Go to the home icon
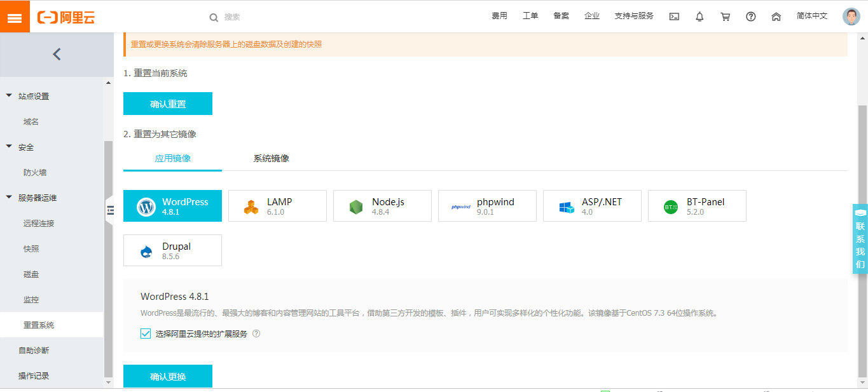This screenshot has height=392, width=868. tap(776, 17)
